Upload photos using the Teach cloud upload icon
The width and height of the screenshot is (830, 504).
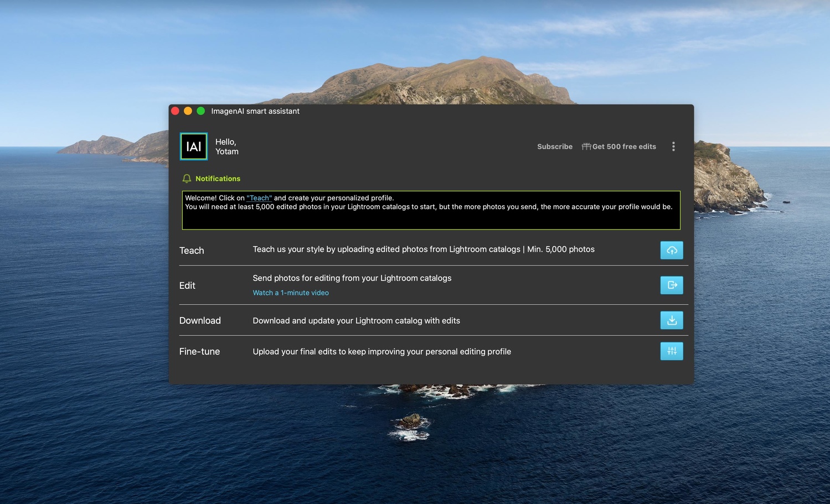[672, 250]
